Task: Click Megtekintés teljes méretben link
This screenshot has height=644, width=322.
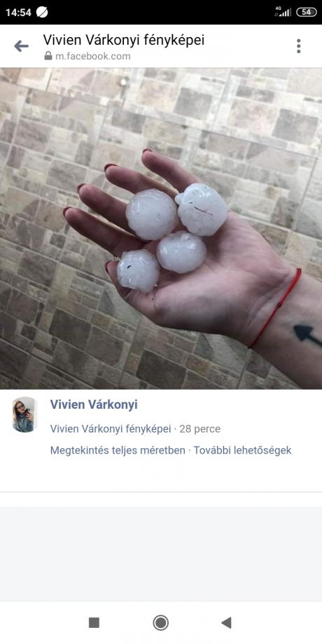Action: [x=118, y=450]
